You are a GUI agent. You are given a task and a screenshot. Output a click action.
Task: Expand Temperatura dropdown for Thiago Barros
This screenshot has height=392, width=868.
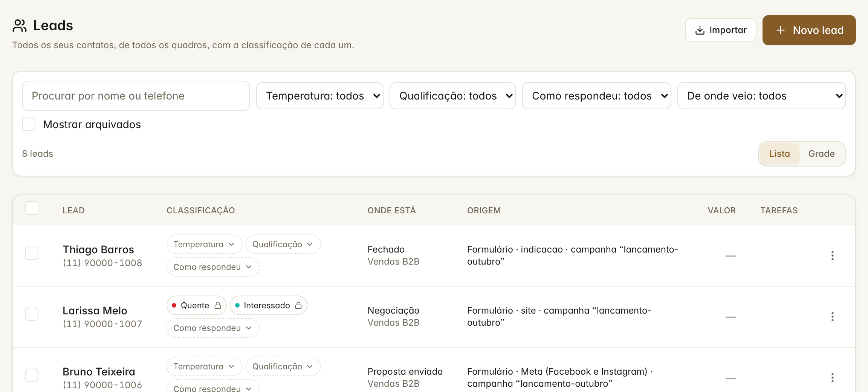pos(204,244)
